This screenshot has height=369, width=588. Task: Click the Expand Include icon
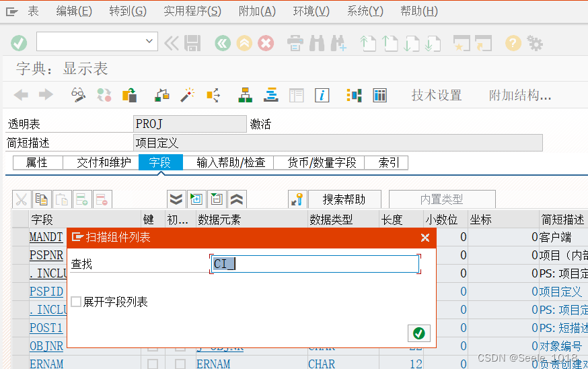[x=196, y=199]
